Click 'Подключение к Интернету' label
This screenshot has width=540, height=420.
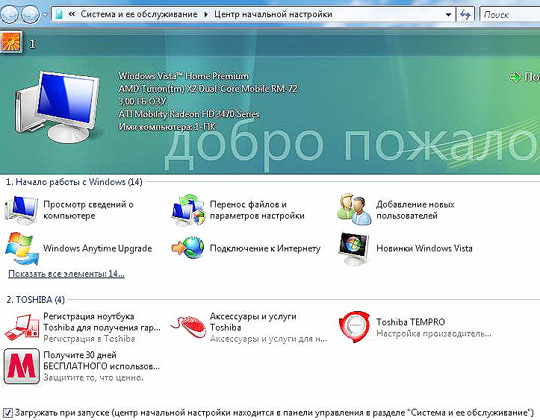coord(265,248)
